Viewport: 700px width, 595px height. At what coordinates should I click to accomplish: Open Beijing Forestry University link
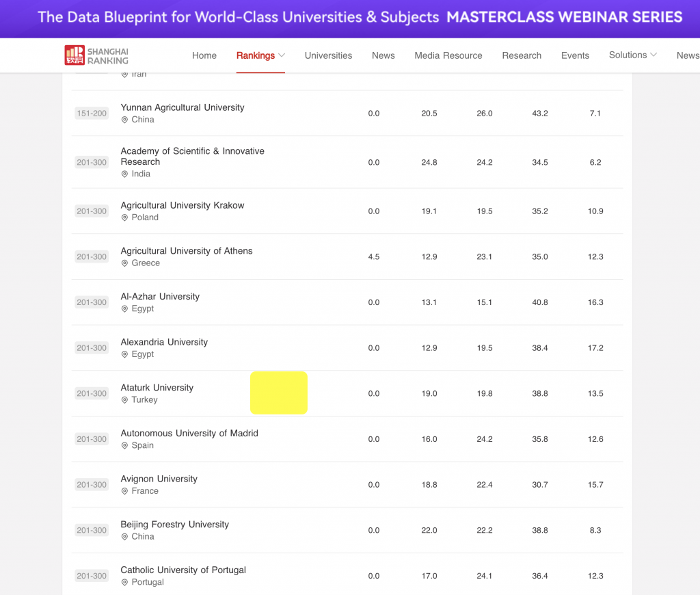click(x=174, y=525)
